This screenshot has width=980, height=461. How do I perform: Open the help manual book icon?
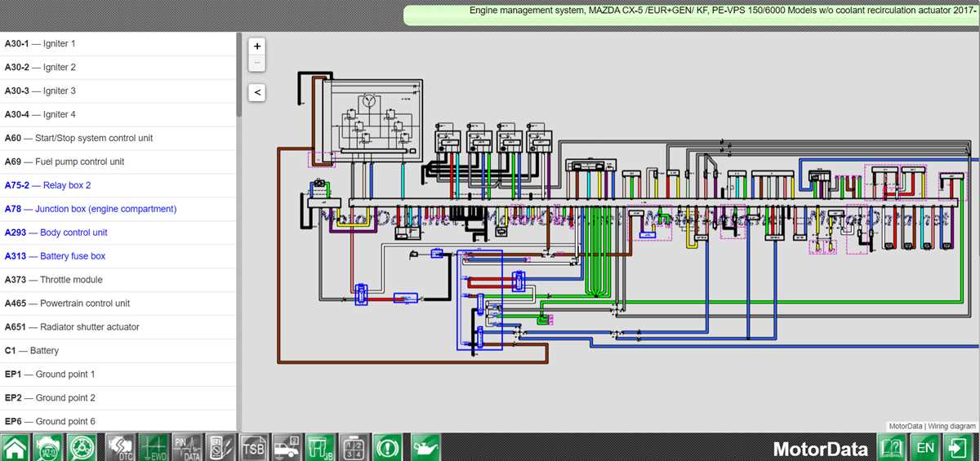pyautogui.click(x=892, y=447)
